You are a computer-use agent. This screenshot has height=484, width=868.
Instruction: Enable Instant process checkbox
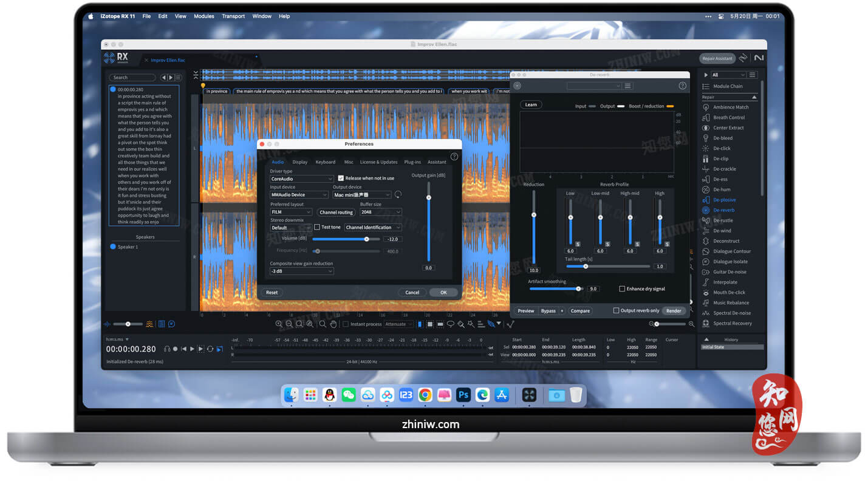346,324
